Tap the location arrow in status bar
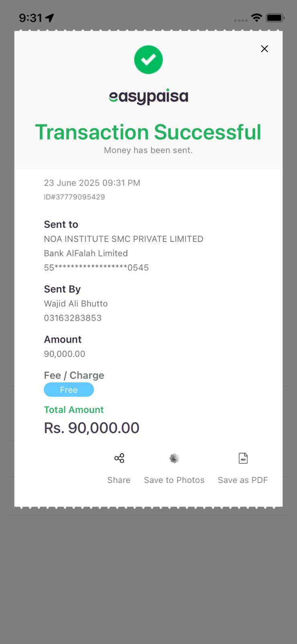 50,18
